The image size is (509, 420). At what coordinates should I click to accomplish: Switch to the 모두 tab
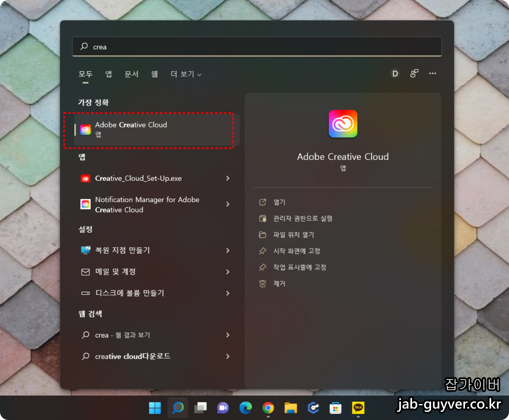[85, 74]
